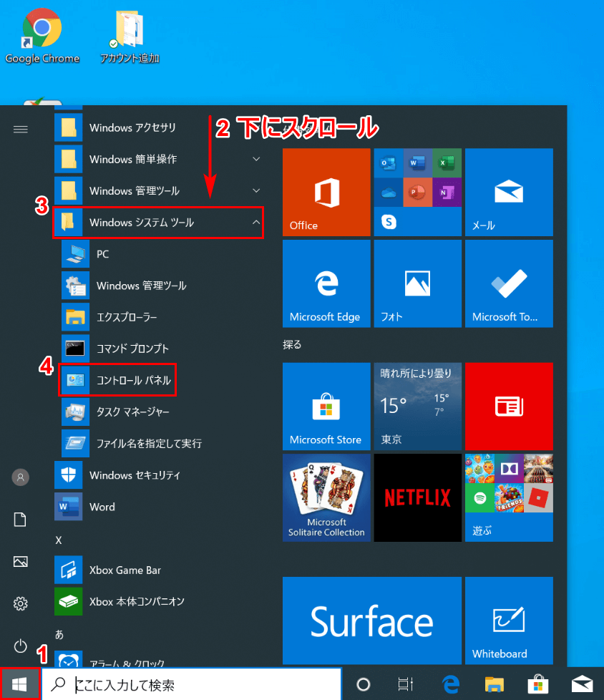Open the Whiteboard tile
604x700 pixels.
point(509,621)
